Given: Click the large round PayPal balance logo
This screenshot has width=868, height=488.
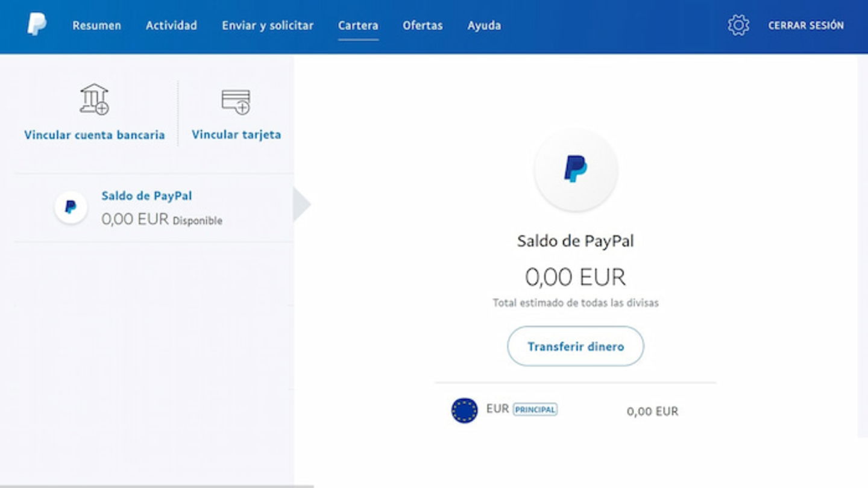Looking at the screenshot, I should pyautogui.click(x=576, y=169).
